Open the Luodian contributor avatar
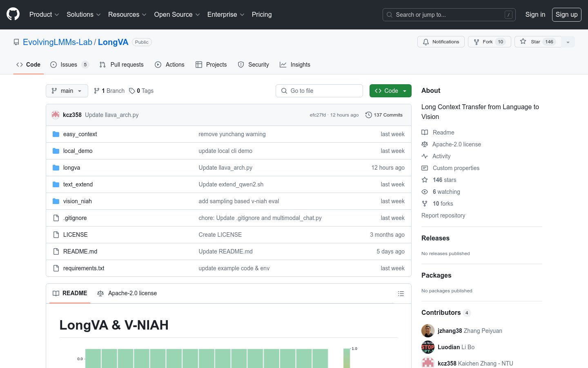 pyautogui.click(x=428, y=347)
